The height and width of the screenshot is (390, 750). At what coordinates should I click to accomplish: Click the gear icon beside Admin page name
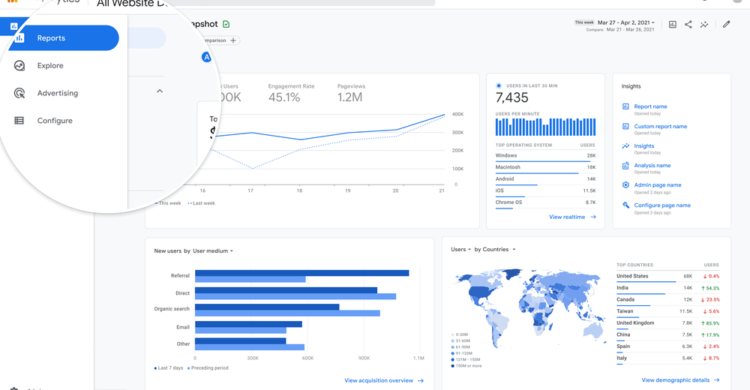626,185
